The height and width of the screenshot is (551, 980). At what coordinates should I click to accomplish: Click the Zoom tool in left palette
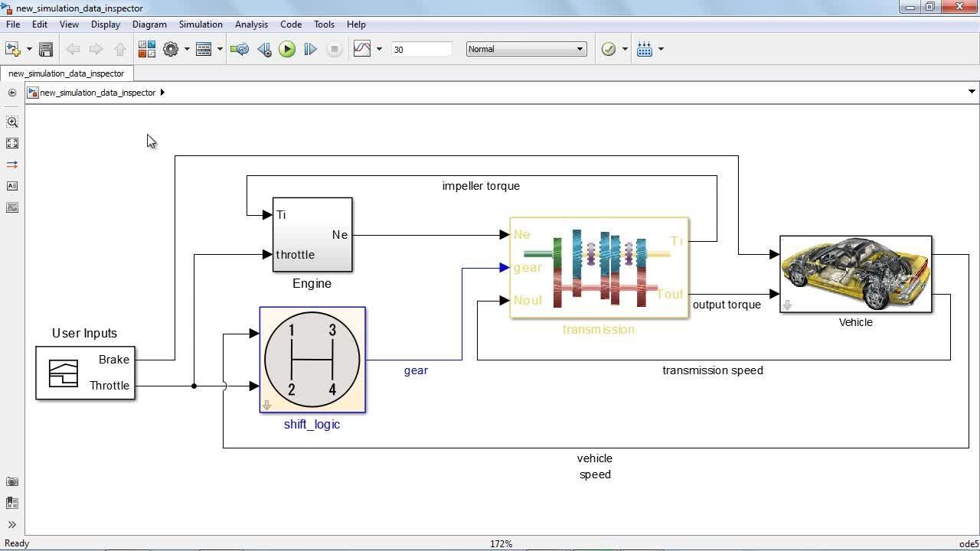[12, 122]
